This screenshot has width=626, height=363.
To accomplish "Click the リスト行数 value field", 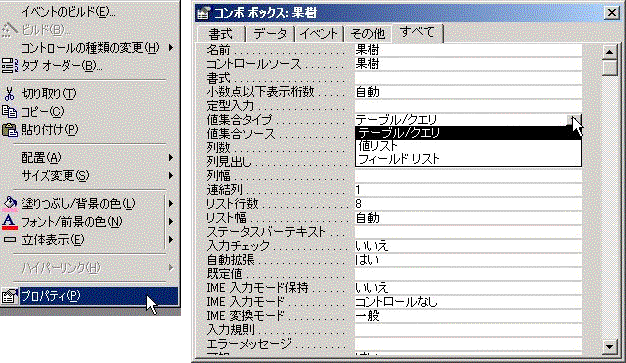I will 468,204.
